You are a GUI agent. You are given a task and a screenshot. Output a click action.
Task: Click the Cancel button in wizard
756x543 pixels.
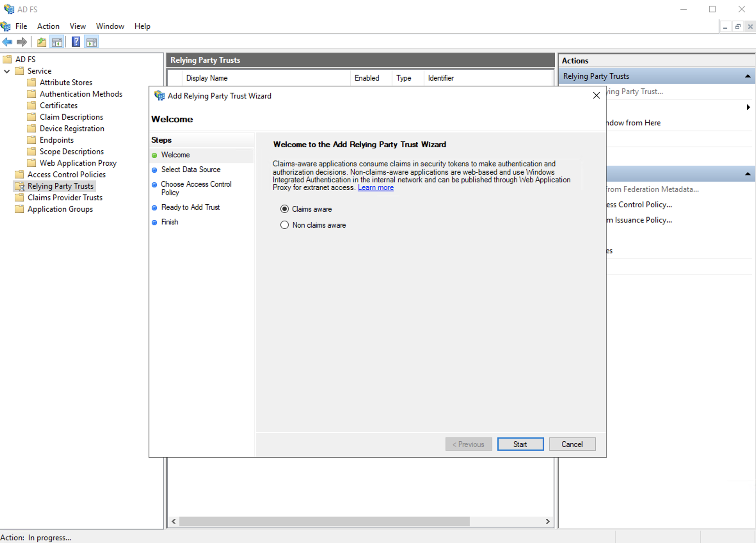pyautogui.click(x=572, y=444)
